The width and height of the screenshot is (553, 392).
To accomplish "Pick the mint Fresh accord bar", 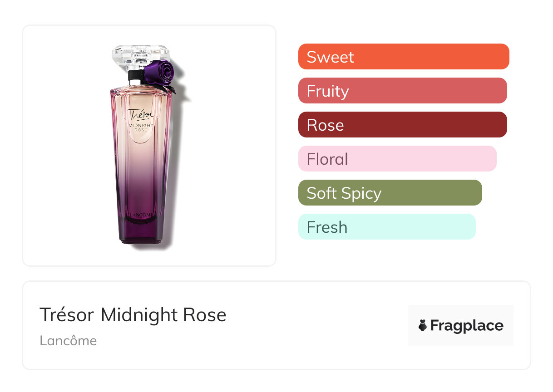I will coord(386,227).
